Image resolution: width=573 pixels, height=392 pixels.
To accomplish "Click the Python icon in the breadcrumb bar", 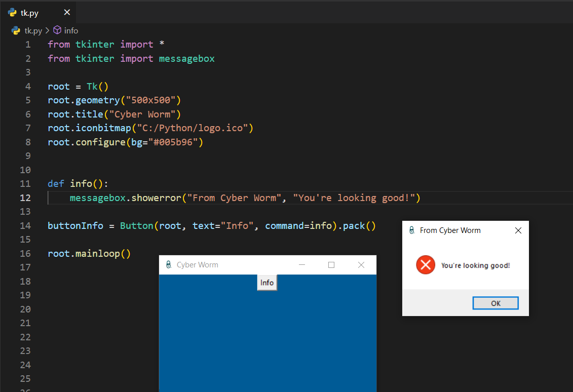I will (16, 30).
